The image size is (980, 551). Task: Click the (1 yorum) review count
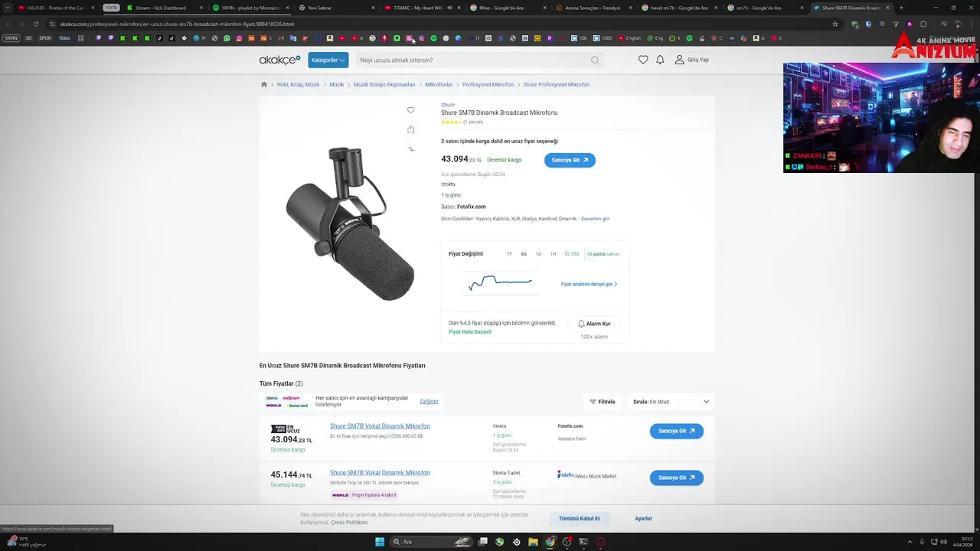click(473, 122)
